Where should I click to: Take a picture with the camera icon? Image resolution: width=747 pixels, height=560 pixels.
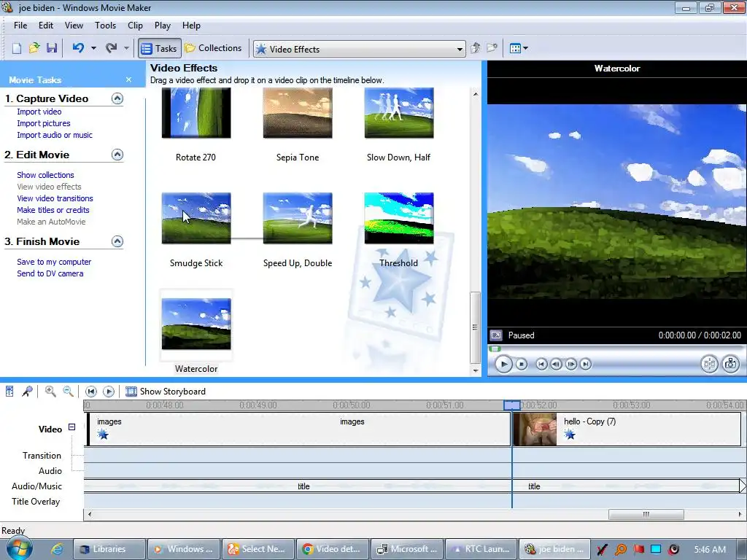click(x=730, y=365)
